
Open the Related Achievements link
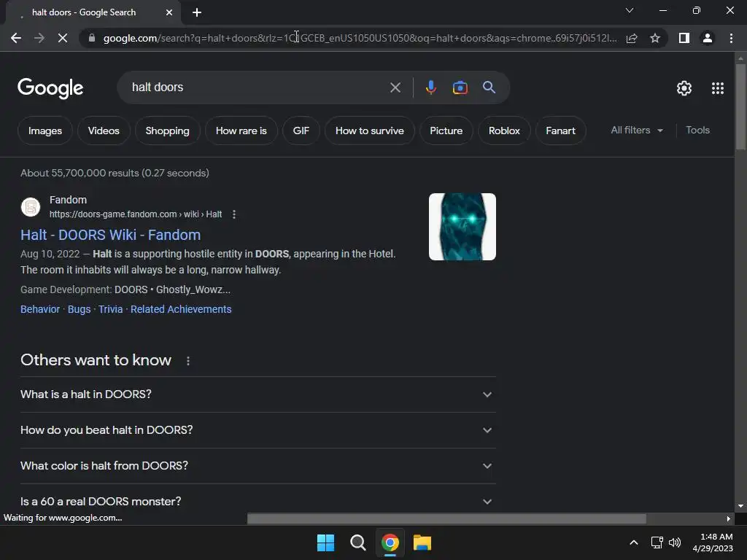point(181,309)
